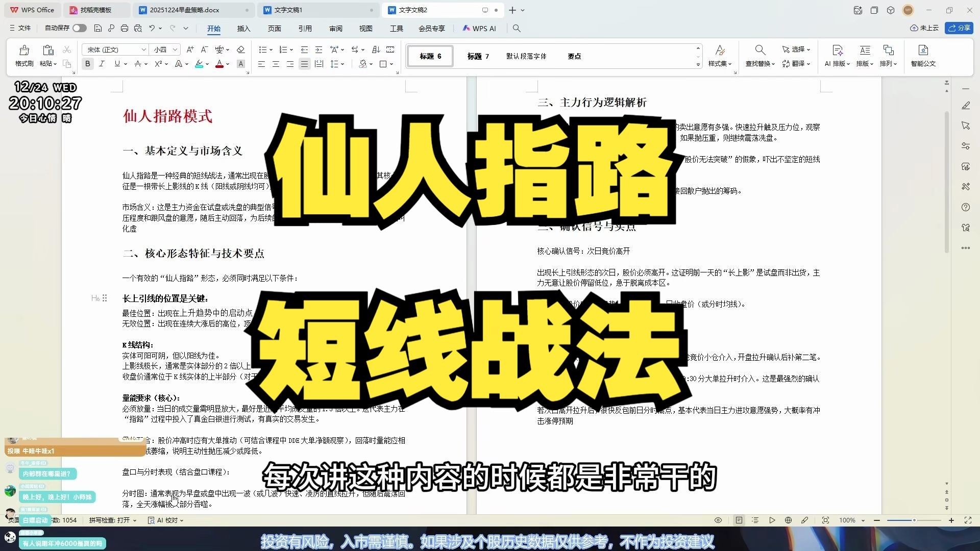Click the justify alignment icon

[x=304, y=64]
